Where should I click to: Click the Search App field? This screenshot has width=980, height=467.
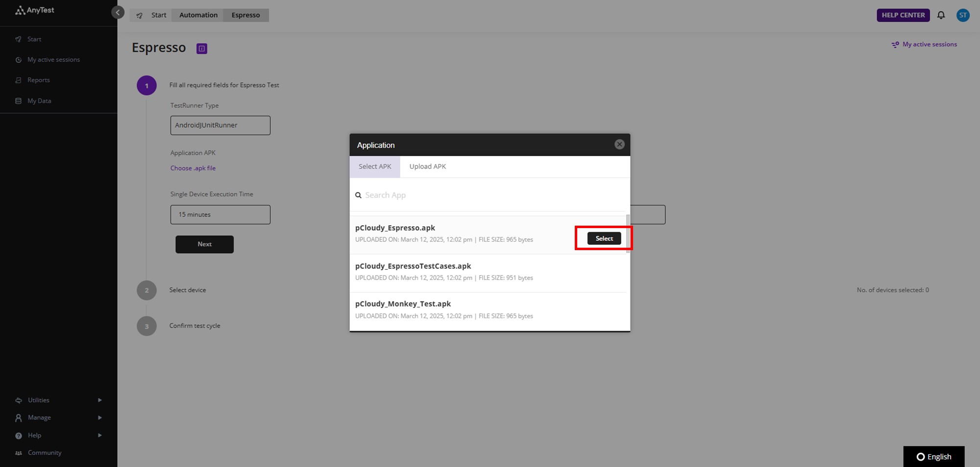click(490, 195)
